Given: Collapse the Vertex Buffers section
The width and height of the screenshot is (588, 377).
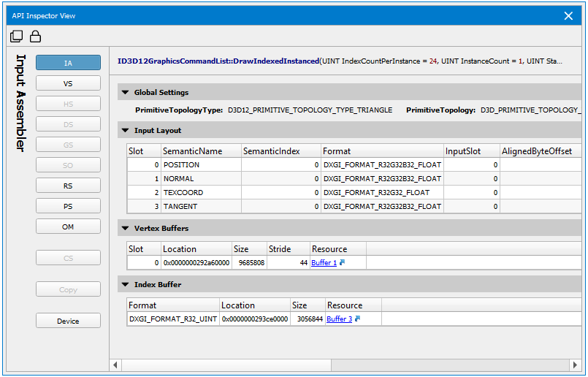Looking at the screenshot, I should point(126,229).
